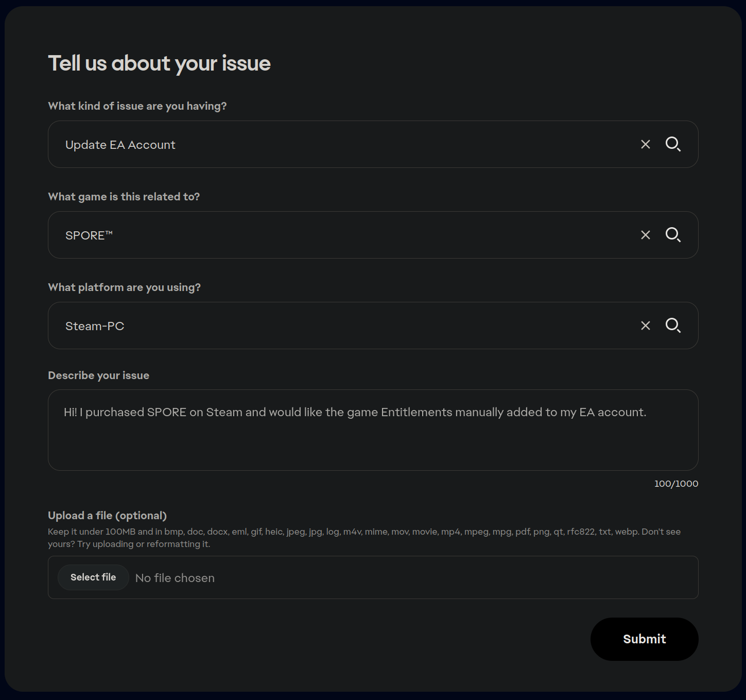The height and width of the screenshot is (700, 746).
Task: Clear the Update EA Account selection
Action: tap(645, 144)
